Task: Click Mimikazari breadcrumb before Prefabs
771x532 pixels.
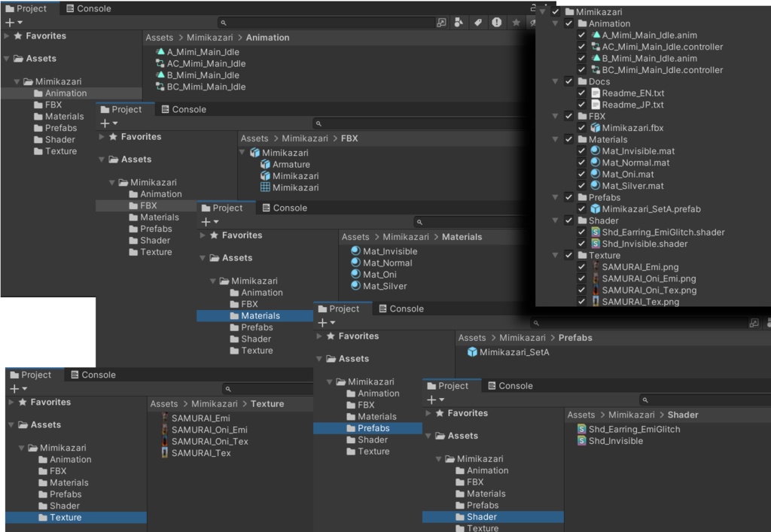Action: [x=523, y=338]
